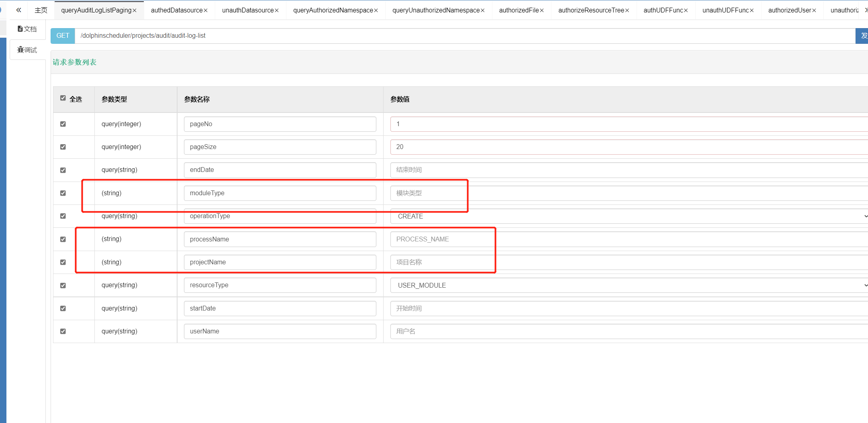Screen dimensions: 868x423
Task: Click the userName parameter name field
Action: 280,331
